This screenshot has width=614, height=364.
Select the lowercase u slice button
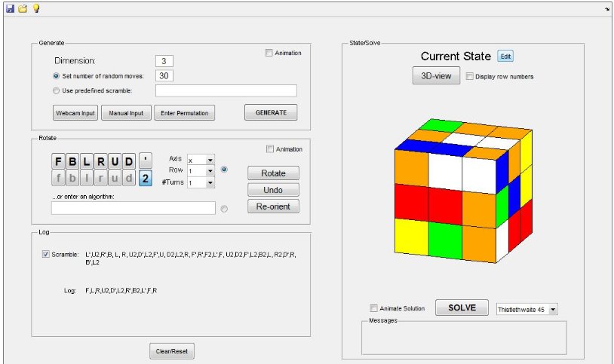[x=115, y=179]
